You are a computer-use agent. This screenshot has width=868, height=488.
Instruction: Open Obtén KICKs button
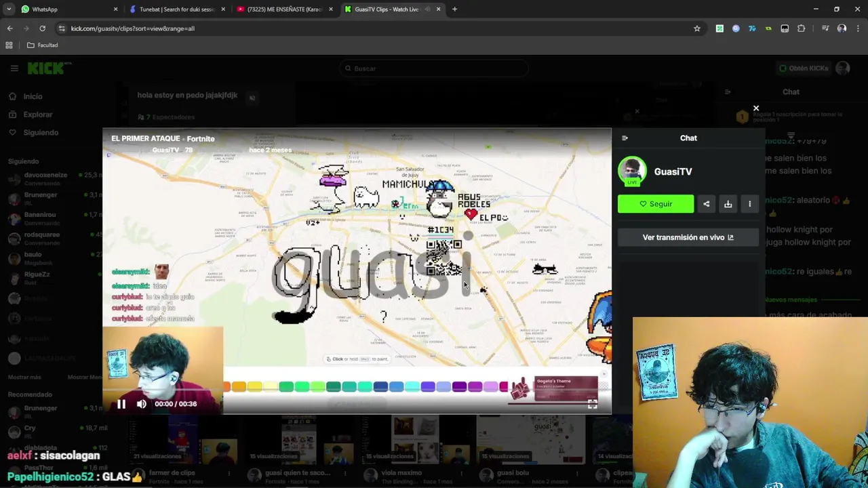coord(804,68)
